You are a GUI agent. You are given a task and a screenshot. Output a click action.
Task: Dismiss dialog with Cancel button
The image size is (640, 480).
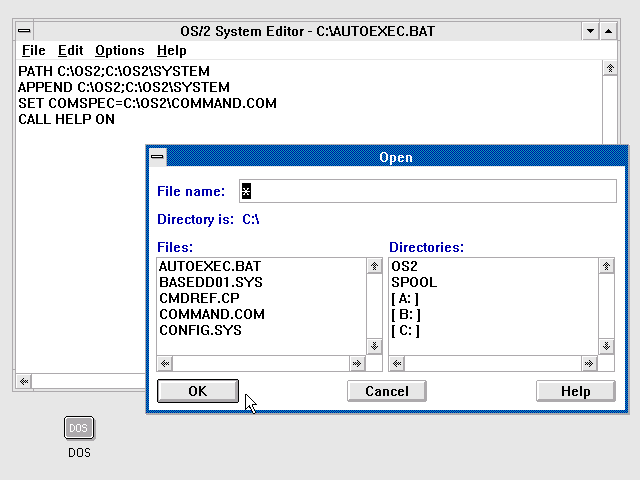pyautogui.click(x=387, y=391)
